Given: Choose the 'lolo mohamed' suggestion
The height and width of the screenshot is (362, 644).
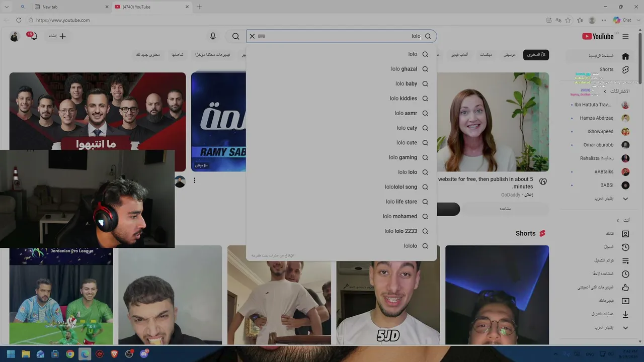Looking at the screenshot, I should [341, 216].
